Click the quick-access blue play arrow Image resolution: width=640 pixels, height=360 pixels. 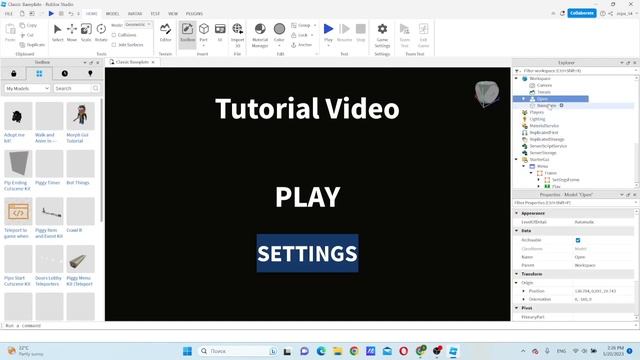51,13
